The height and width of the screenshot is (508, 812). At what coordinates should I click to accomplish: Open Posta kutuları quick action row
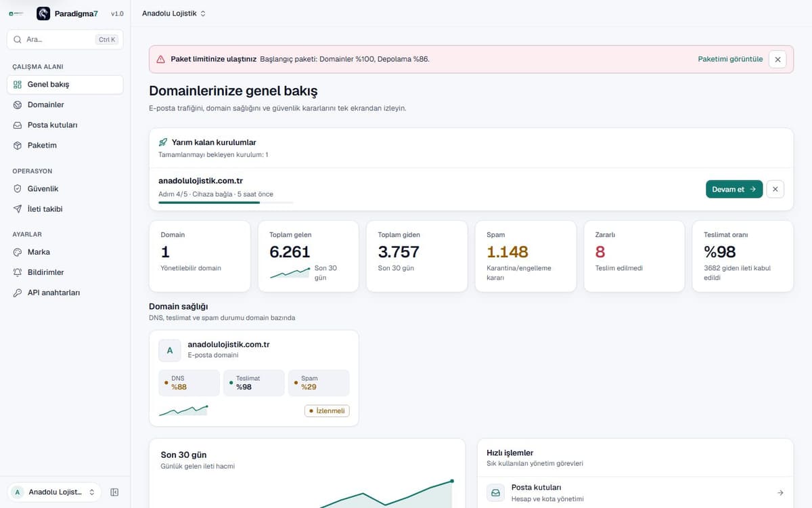[635, 492]
